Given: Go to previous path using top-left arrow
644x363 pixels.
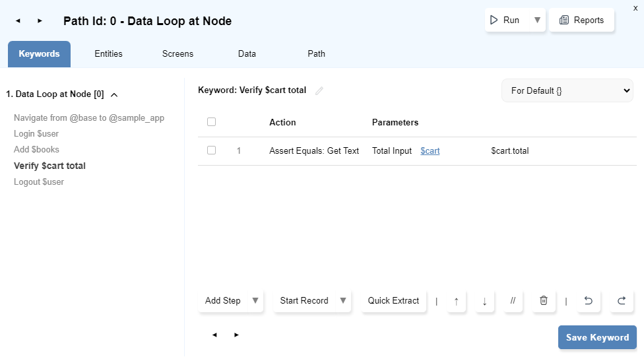Looking at the screenshot, I should [18, 21].
